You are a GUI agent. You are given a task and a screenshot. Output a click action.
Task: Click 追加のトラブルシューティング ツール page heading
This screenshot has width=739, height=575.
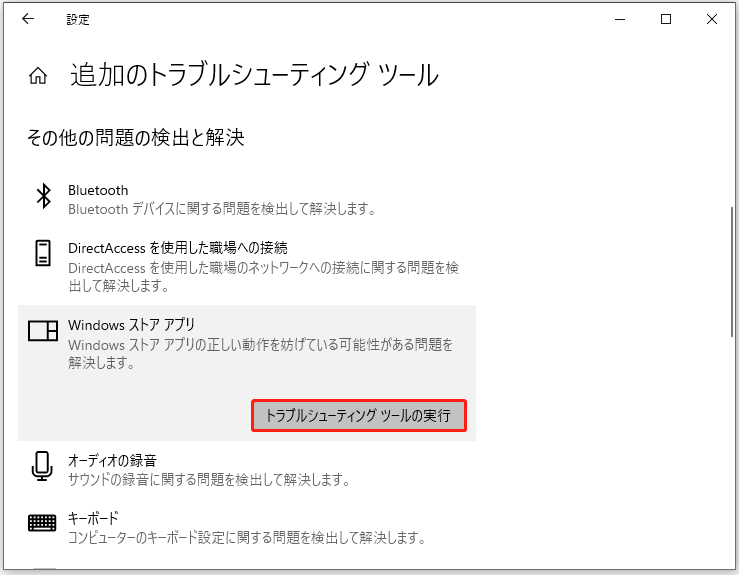255,75
